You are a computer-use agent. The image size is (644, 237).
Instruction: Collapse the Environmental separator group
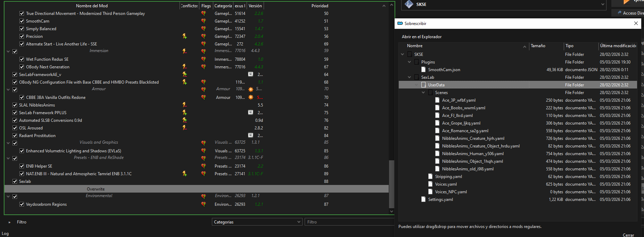point(8,196)
